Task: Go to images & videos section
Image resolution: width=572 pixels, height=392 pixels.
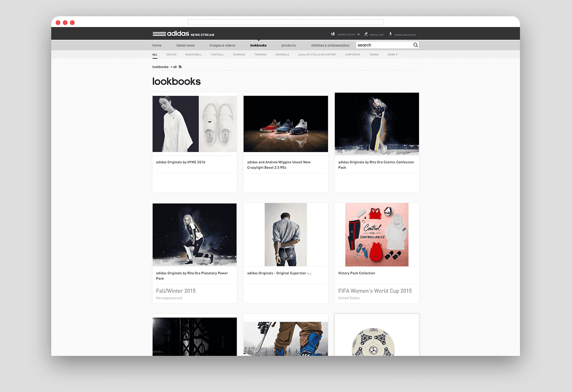Action: 222,46
